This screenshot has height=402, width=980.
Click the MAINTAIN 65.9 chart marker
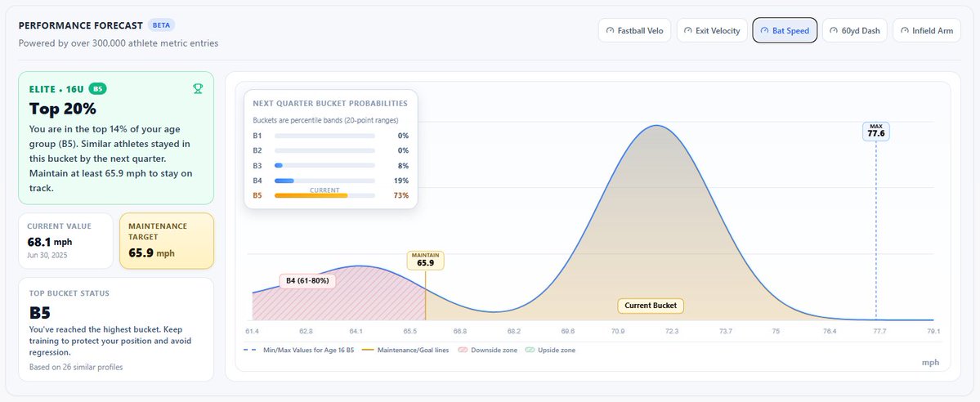click(x=426, y=260)
